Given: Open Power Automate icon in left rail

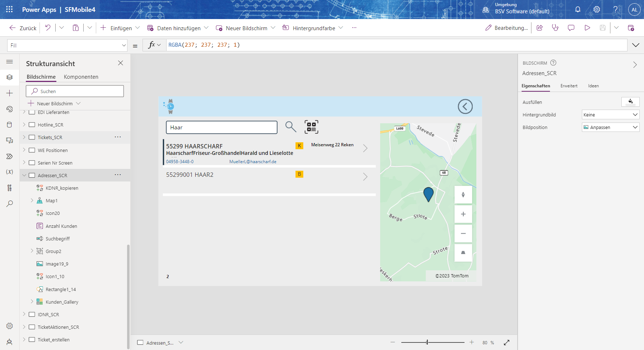Looking at the screenshot, I should 10,156.
